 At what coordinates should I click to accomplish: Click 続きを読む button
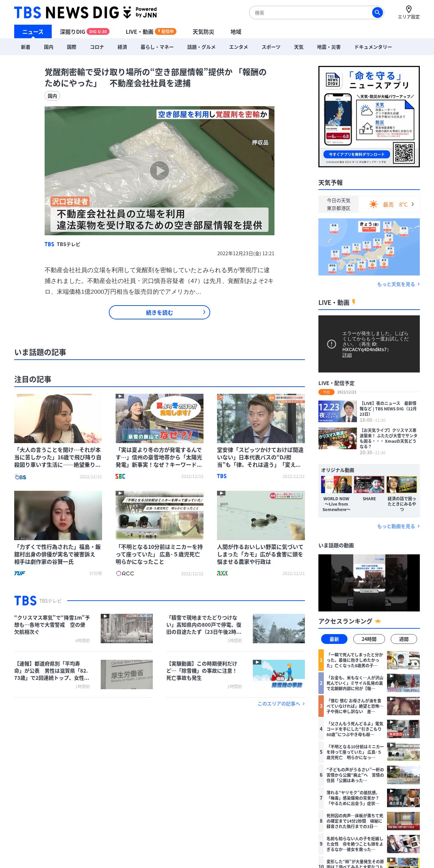(160, 312)
